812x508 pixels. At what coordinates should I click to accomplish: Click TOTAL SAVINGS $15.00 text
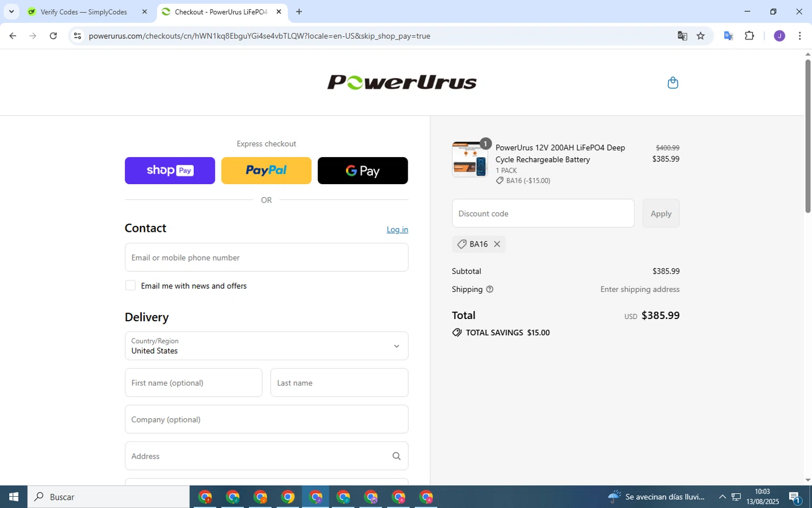(x=508, y=333)
